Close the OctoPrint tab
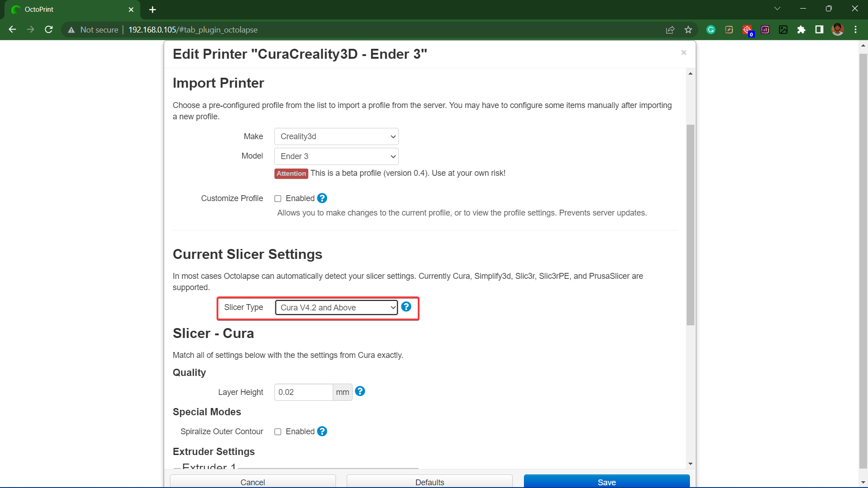Image resolution: width=868 pixels, height=488 pixels. click(x=131, y=9)
